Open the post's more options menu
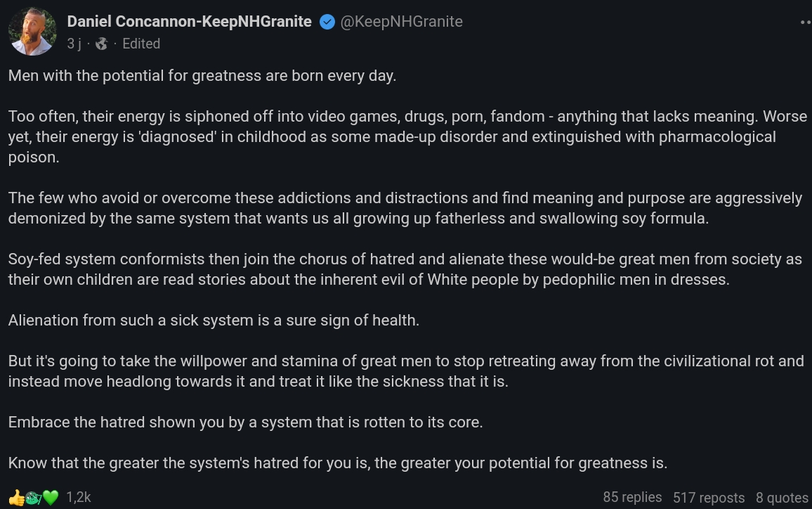812x509 pixels. (805, 22)
